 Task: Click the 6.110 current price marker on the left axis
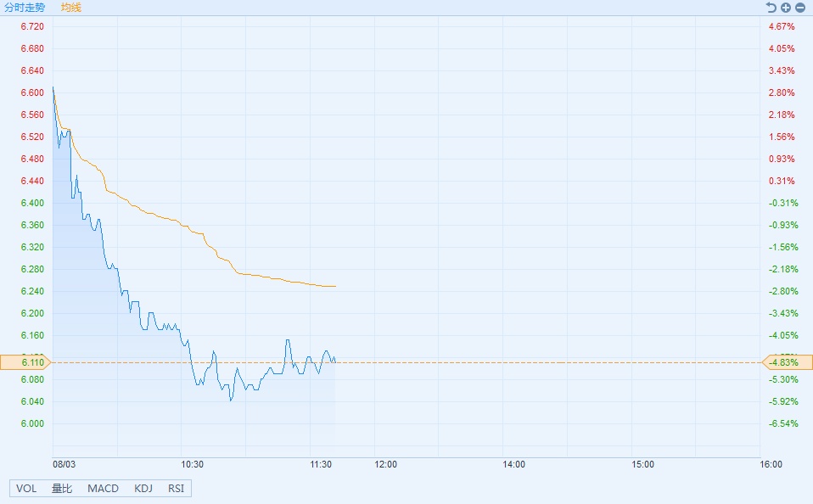click(x=25, y=362)
